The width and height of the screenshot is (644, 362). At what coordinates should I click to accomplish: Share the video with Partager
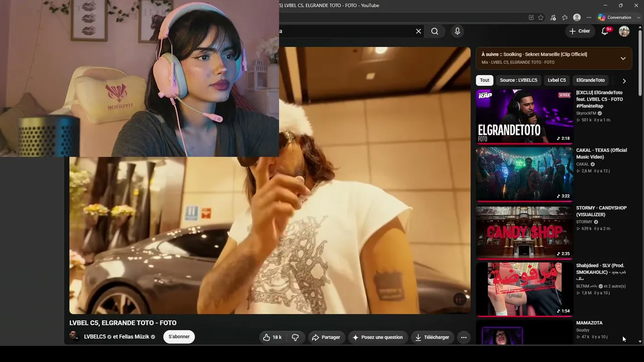326,337
